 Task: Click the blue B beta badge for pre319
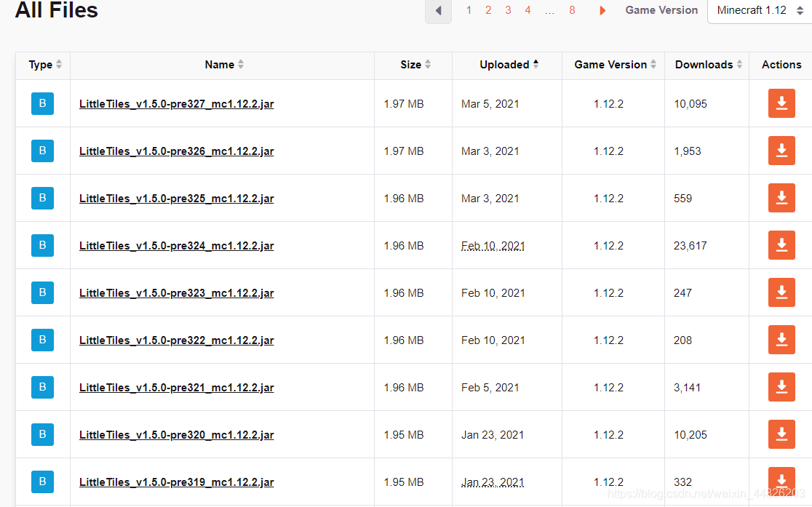pyautogui.click(x=42, y=482)
